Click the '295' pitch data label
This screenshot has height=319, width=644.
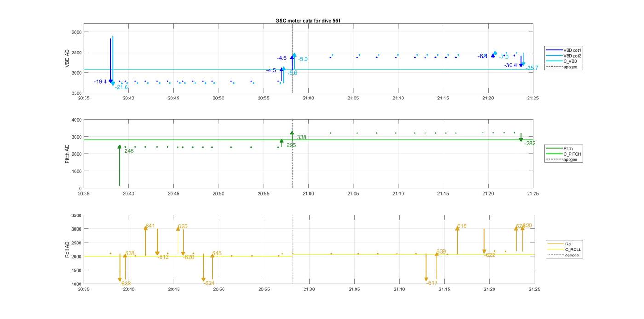pyautogui.click(x=291, y=145)
